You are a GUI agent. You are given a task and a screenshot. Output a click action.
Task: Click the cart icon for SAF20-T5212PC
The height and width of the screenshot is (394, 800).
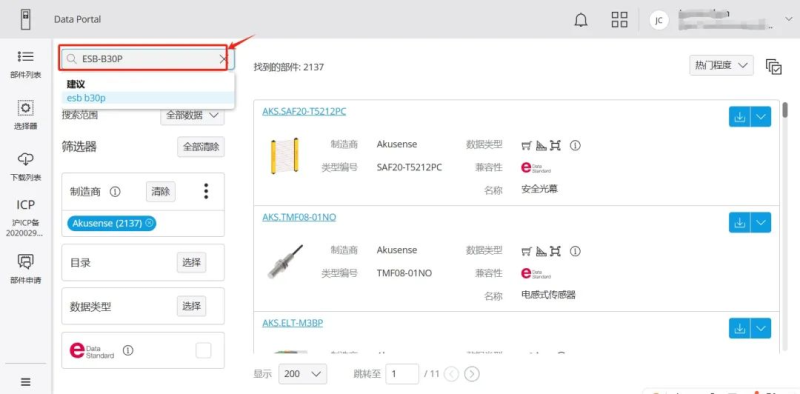[x=527, y=146]
